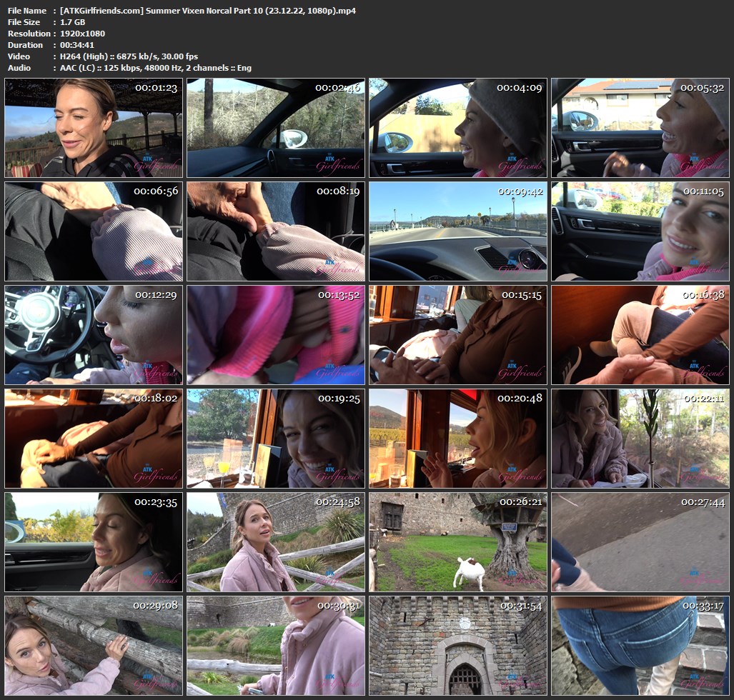Click the wooden fence thumbnail at 00:29:08
This screenshot has width=734, height=700.
[94, 646]
